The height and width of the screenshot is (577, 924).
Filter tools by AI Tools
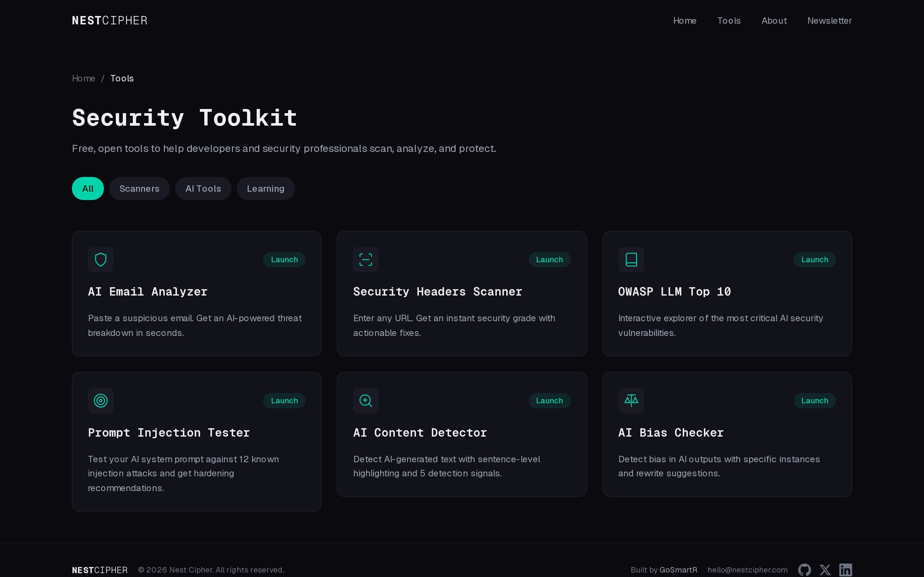point(203,188)
